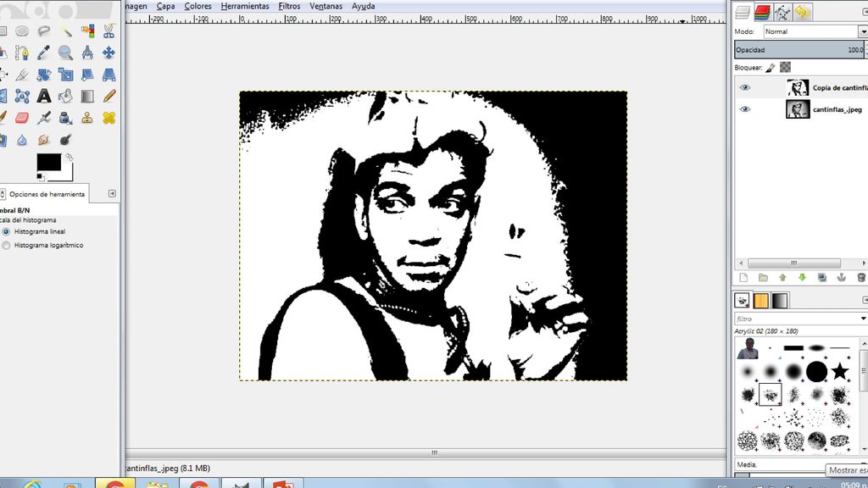Select the Dodge/Burn tool
The height and width of the screenshot is (488, 868).
pos(66,140)
